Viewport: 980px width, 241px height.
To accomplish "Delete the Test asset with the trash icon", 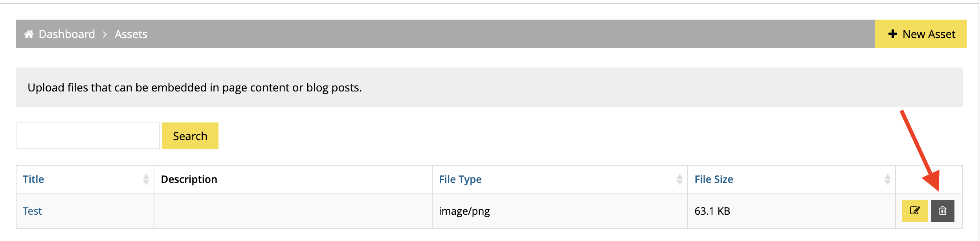I will pos(942,211).
